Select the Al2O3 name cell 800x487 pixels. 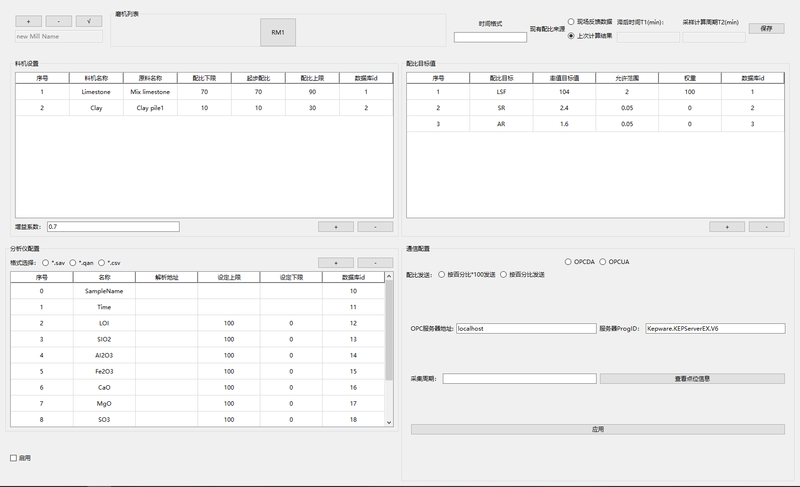pyautogui.click(x=104, y=355)
